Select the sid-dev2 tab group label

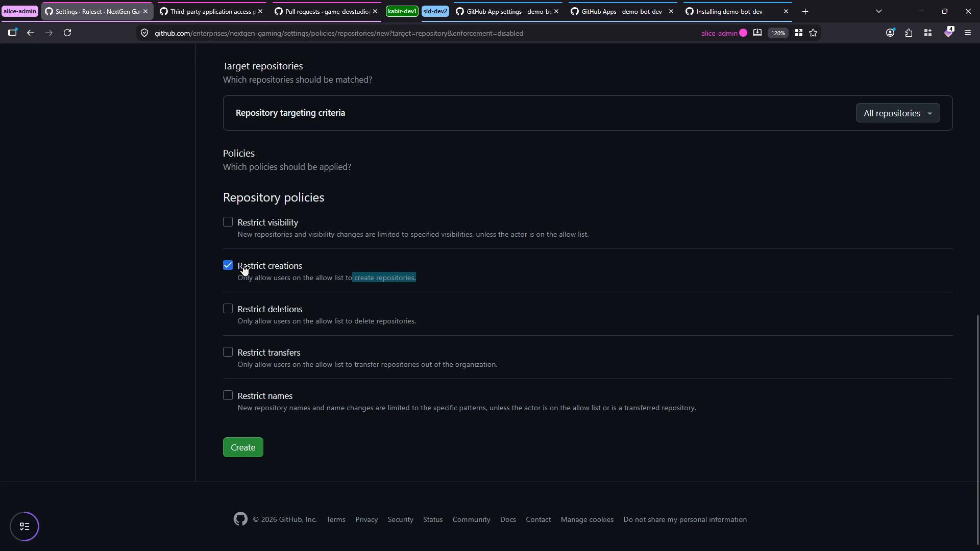pos(435,11)
